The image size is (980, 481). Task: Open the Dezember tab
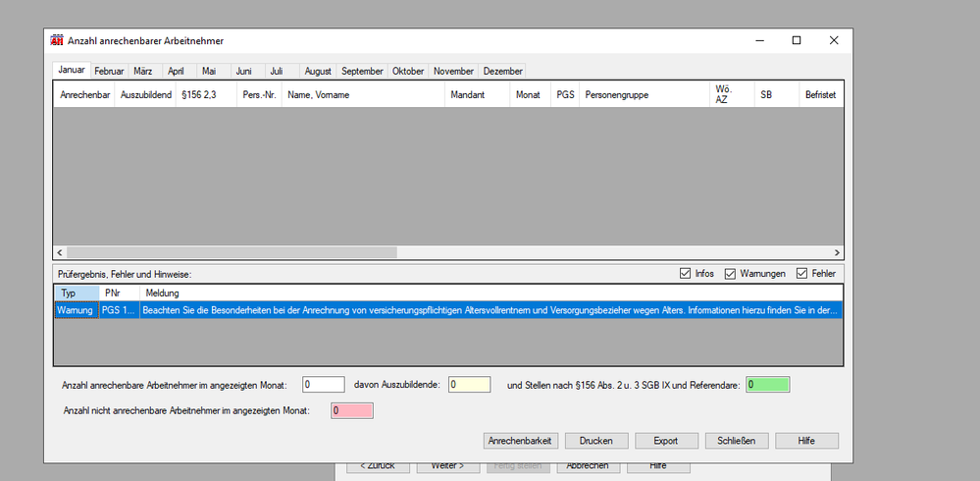tap(502, 72)
